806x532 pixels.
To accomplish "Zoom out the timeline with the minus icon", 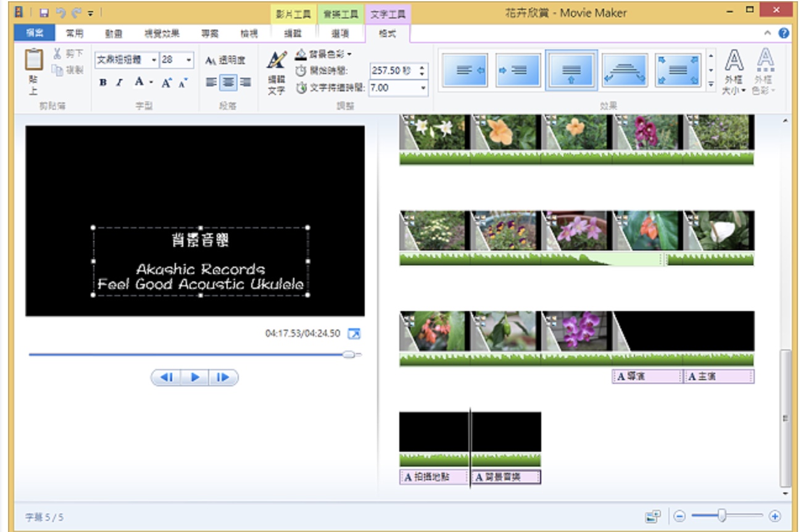I will [x=679, y=517].
